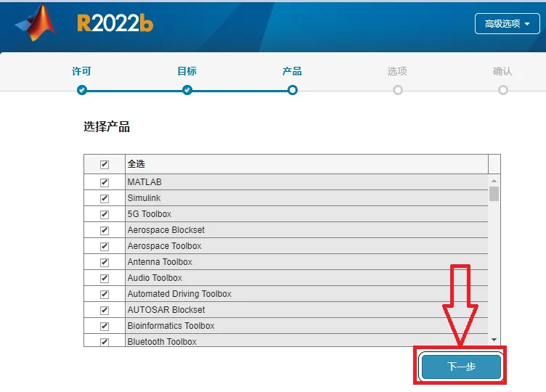Screen dimensions: 546x392
Task: Select the AUTOSAR Blockset row text
Action: click(x=166, y=310)
